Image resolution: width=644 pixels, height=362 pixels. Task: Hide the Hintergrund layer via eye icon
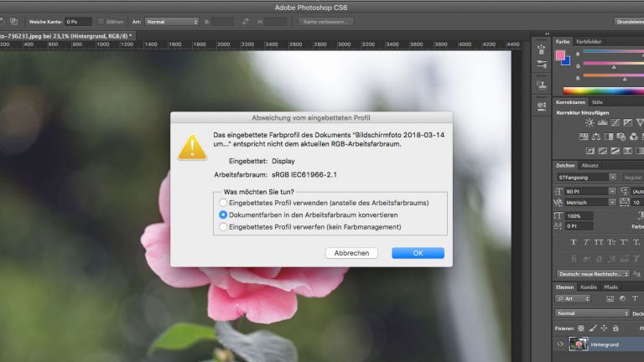pos(560,344)
